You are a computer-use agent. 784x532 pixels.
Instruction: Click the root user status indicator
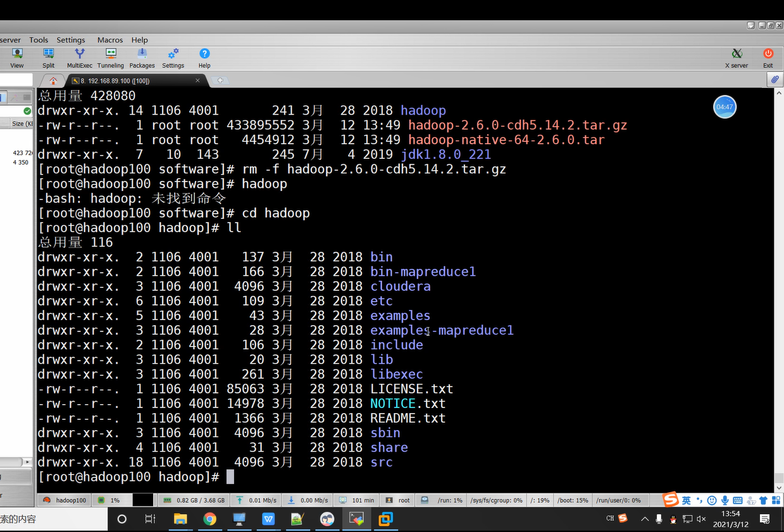click(398, 500)
